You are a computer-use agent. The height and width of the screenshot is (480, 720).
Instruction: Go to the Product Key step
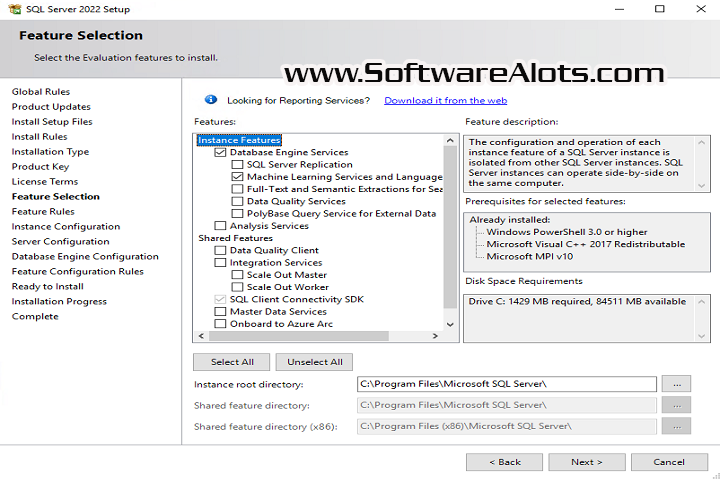pyautogui.click(x=40, y=166)
